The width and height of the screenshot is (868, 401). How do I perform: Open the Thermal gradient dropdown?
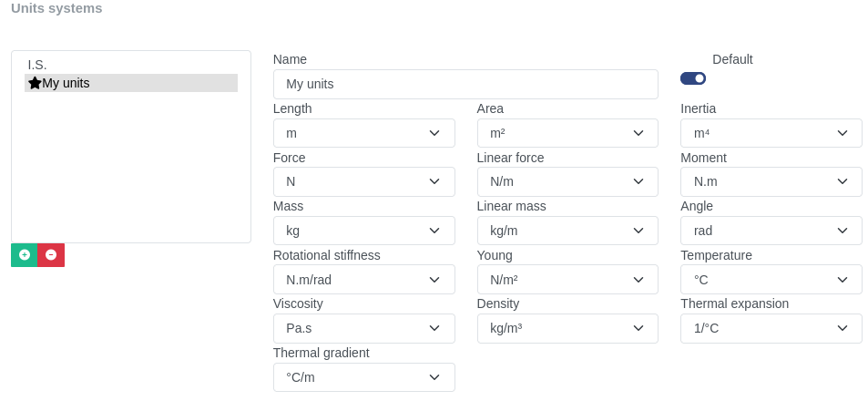(363, 377)
